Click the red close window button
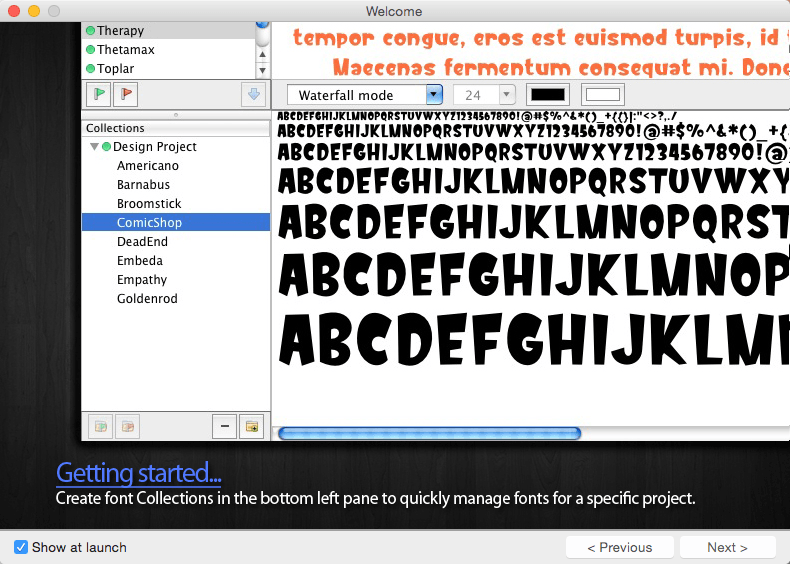This screenshot has width=790, height=564. click(14, 11)
